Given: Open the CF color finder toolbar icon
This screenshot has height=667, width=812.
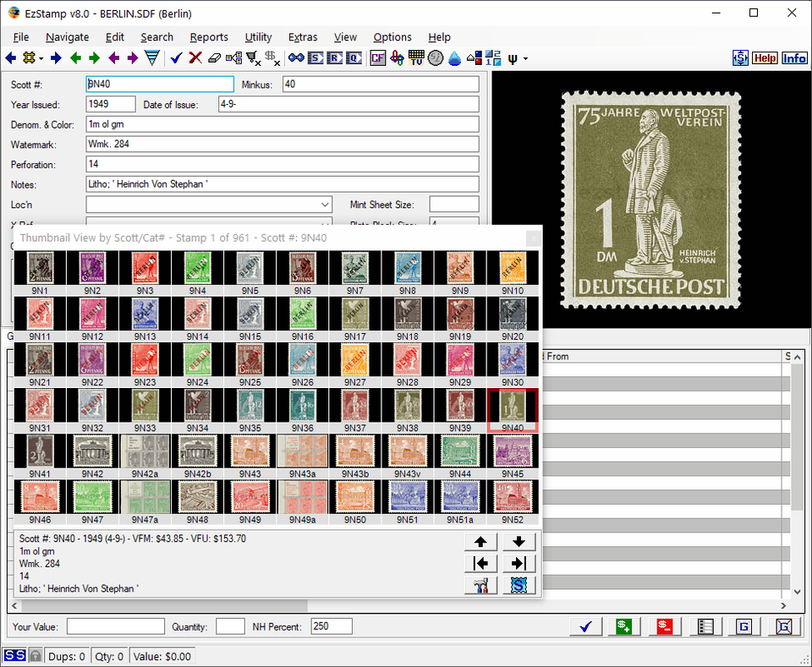Looking at the screenshot, I should (x=376, y=57).
